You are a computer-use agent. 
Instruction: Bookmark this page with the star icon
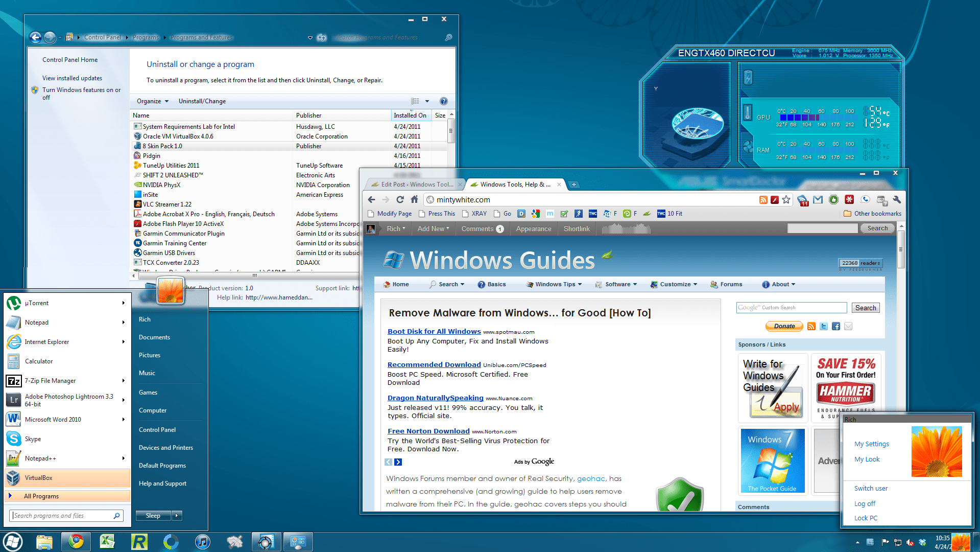click(x=786, y=200)
